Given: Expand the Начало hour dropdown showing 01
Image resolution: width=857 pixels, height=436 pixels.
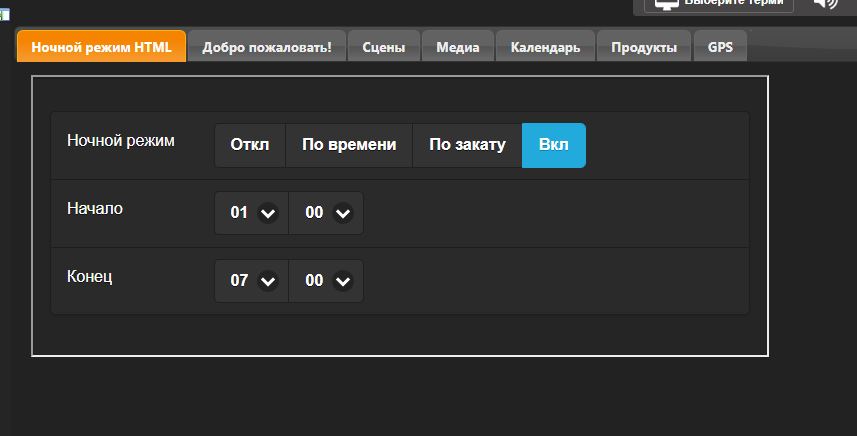Looking at the screenshot, I should point(251,213).
